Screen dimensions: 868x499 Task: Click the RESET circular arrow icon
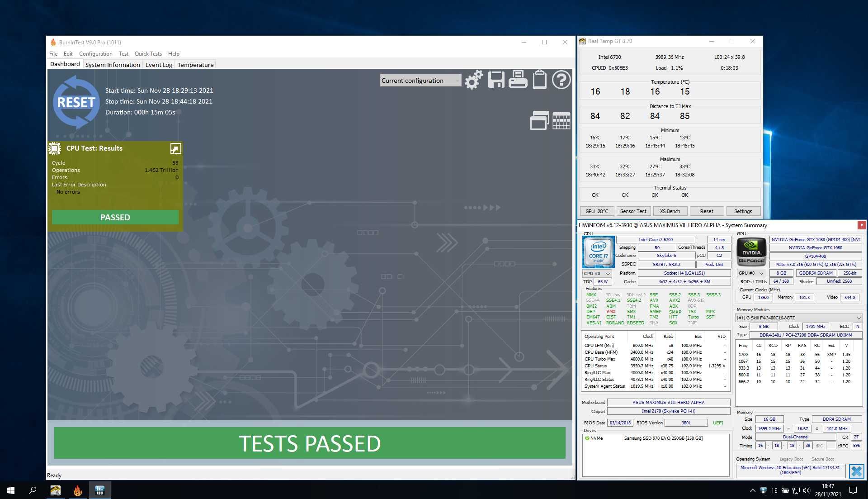pos(75,102)
